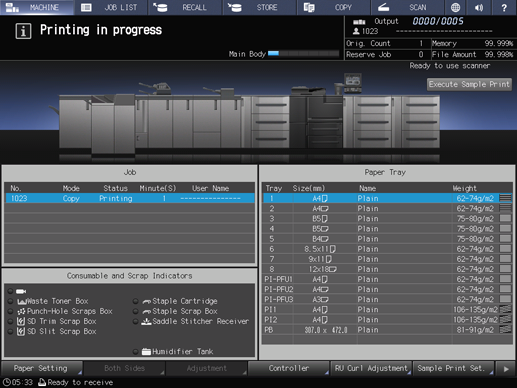Open RU Curl Adjustment
This screenshot has width=517, height=388.
[x=371, y=368]
